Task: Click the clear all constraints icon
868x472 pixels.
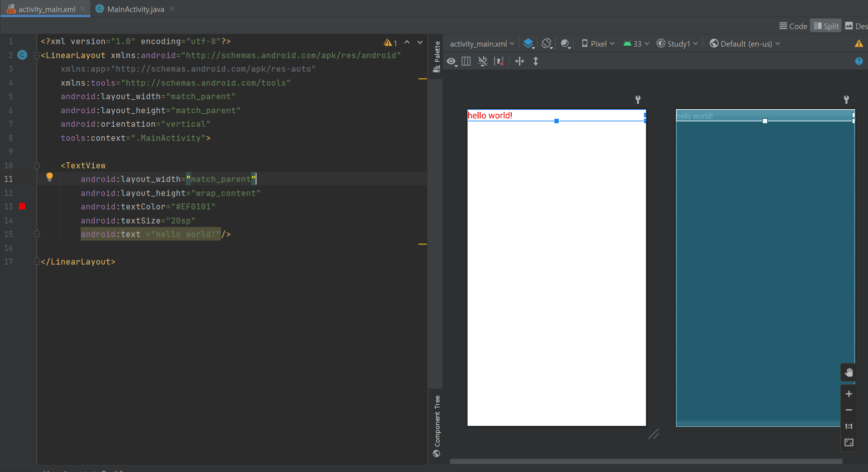Action: coord(499,61)
